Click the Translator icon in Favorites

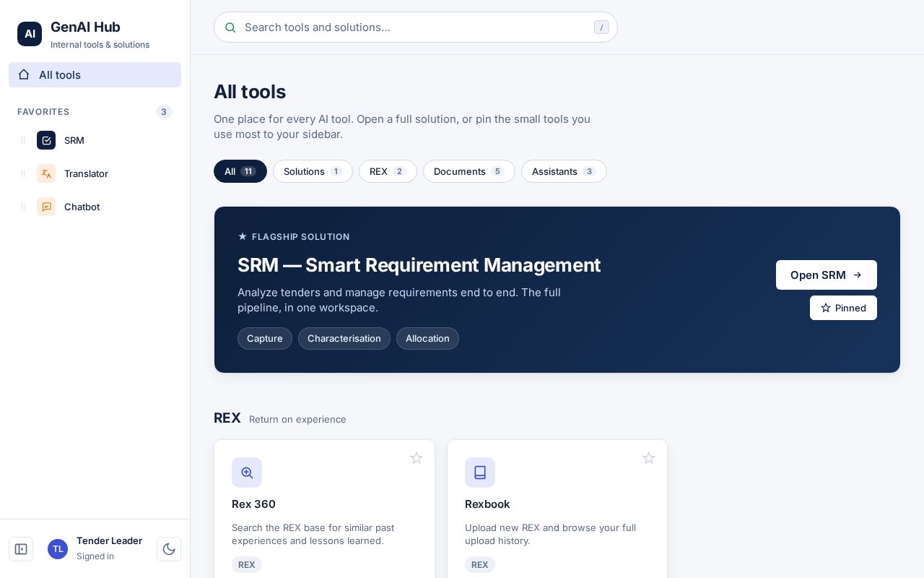46,173
